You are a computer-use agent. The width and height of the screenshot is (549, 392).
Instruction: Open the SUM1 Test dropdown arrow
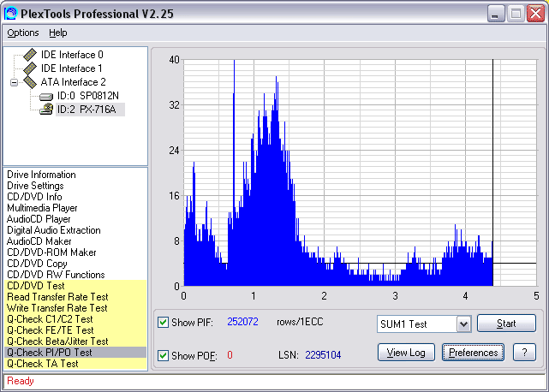pyautogui.click(x=463, y=324)
